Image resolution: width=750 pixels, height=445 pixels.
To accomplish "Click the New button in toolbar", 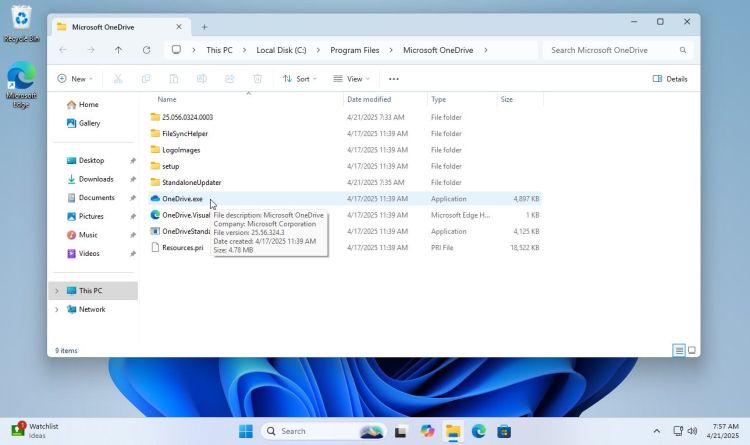I will (x=75, y=78).
